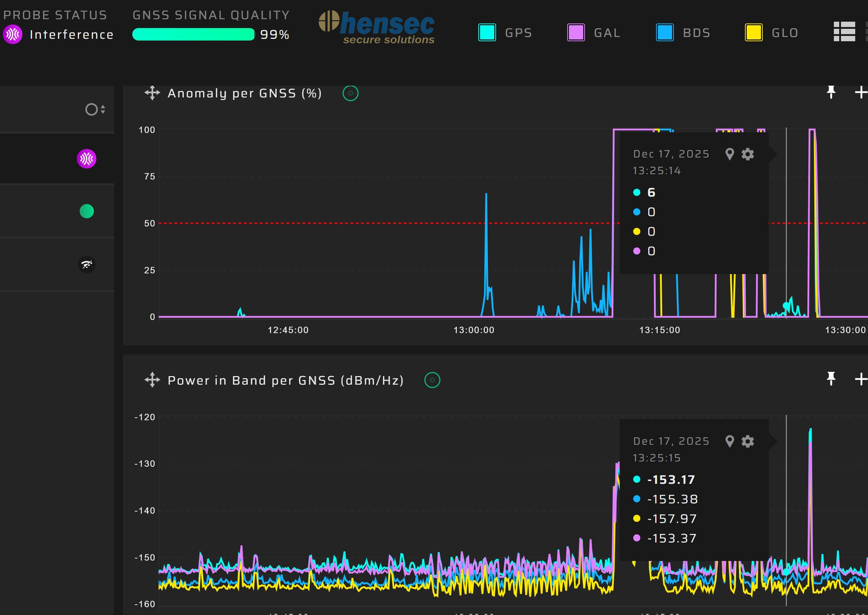This screenshot has width=868, height=615.
Task: Click the green circle beside the Power in Band title
Action: [432, 380]
